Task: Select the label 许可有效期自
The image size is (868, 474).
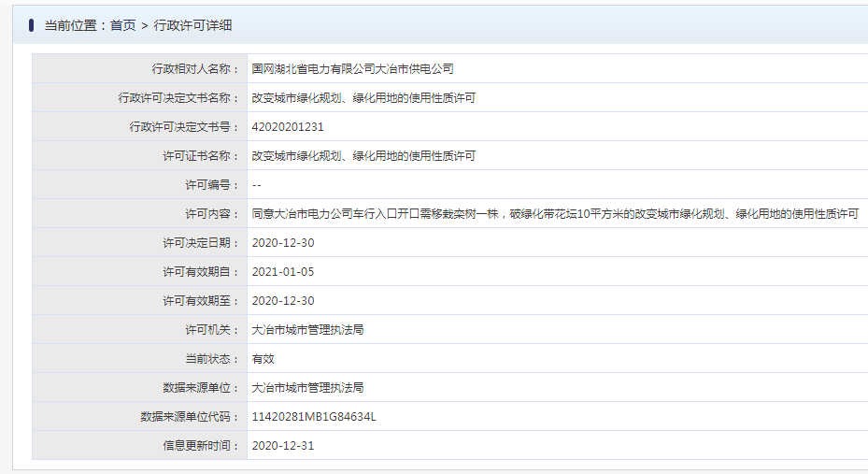Action: [x=201, y=272]
